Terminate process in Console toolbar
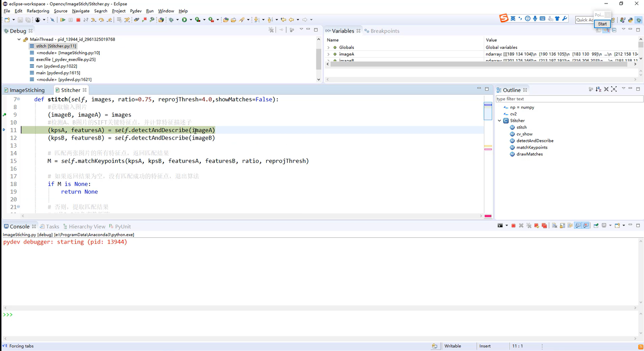644x351 pixels. [x=513, y=225]
